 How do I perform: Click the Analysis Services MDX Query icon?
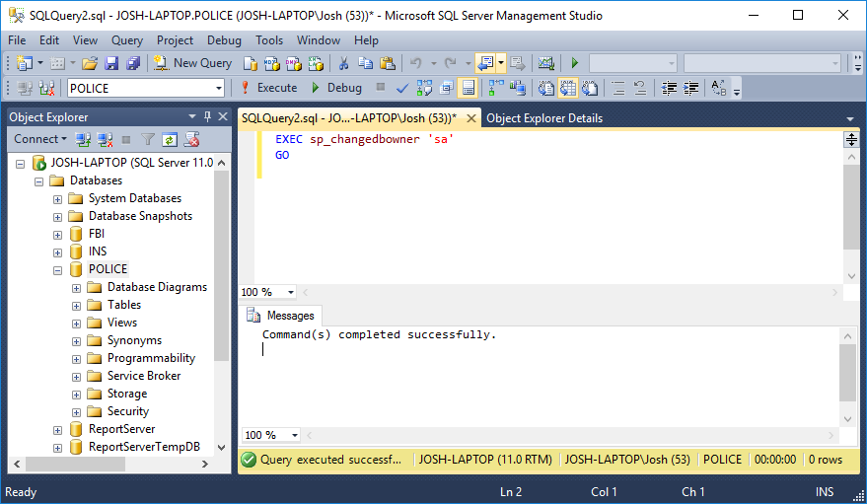pyautogui.click(x=272, y=63)
